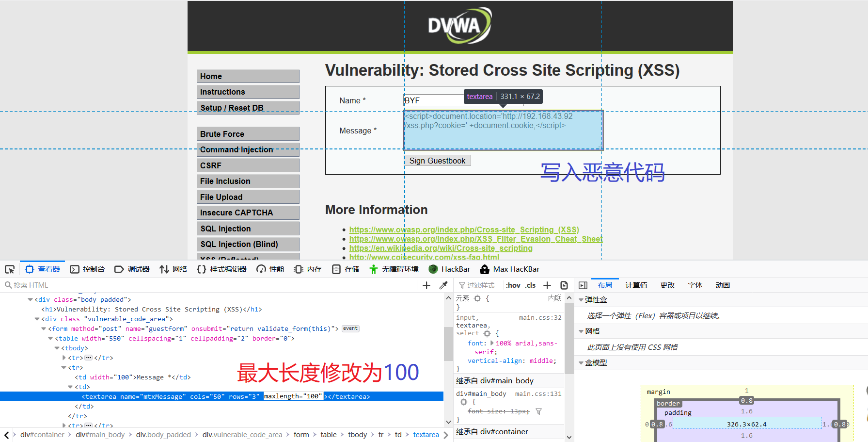The width and height of the screenshot is (868, 442).
Task: Collapse the 盒模型 box model section
Action: [x=581, y=363]
